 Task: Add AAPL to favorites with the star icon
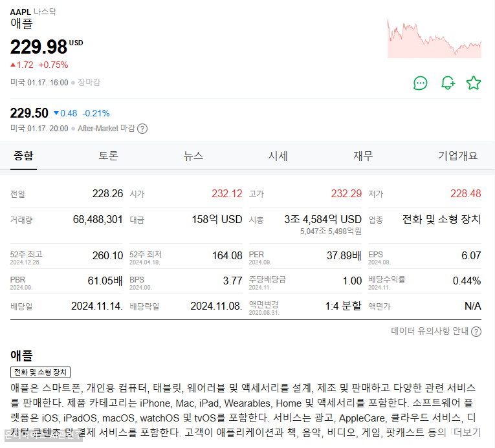pos(474,83)
